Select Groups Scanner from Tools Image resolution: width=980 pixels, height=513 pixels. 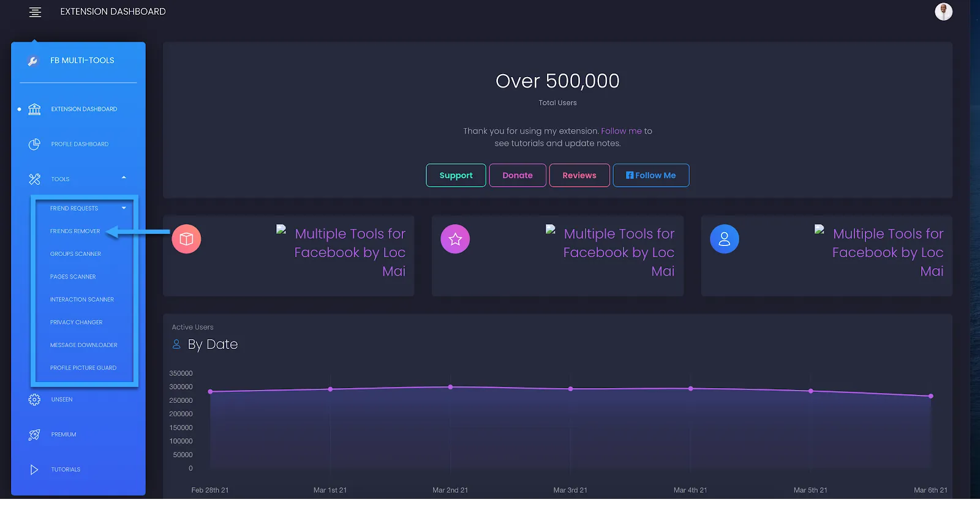point(75,254)
